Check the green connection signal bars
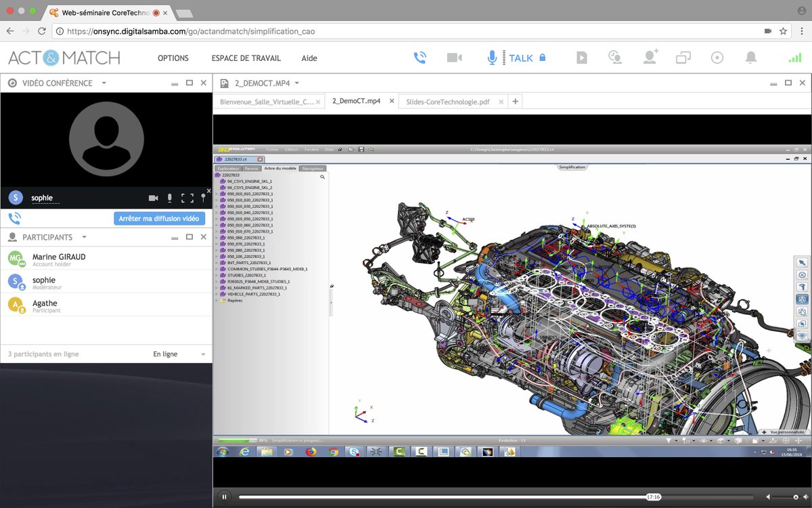 tap(794, 58)
